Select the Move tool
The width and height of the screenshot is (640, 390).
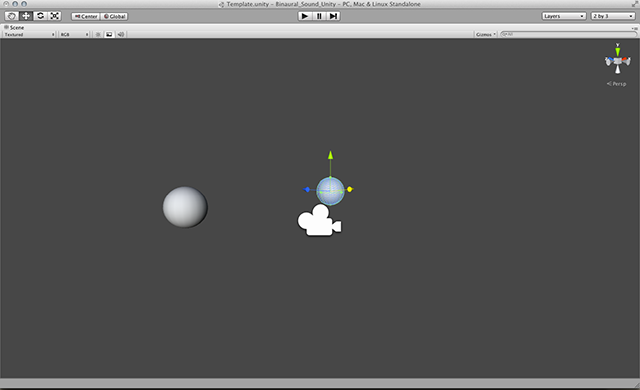pos(26,16)
